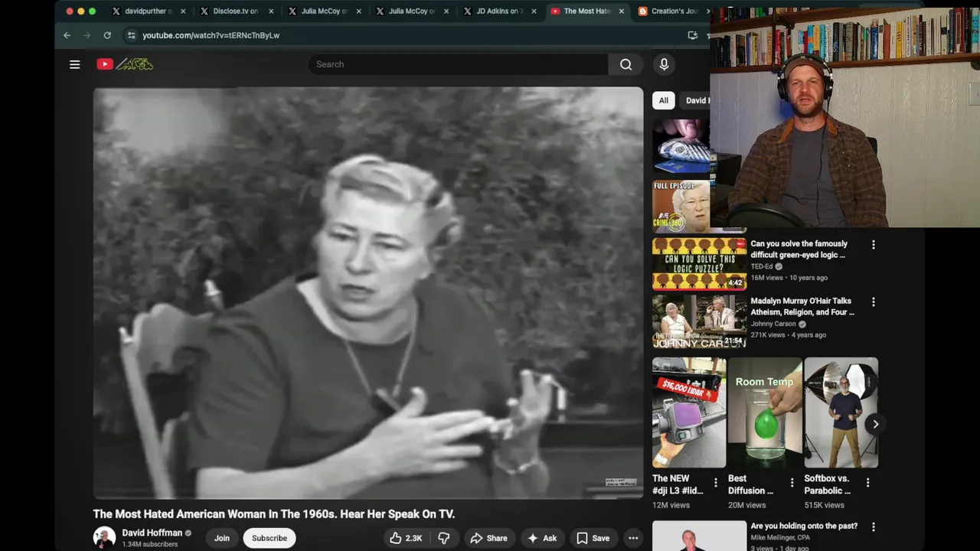Click the Join button

click(x=221, y=538)
